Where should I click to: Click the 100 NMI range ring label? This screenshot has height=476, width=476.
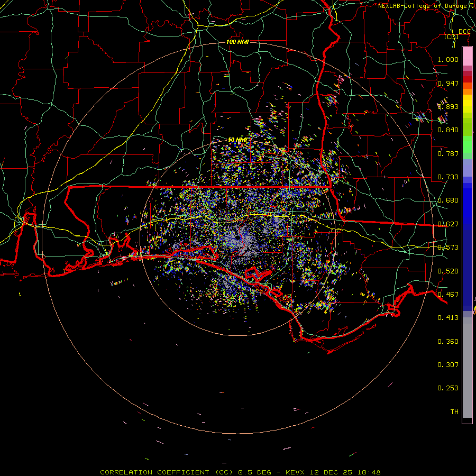pos(237,42)
